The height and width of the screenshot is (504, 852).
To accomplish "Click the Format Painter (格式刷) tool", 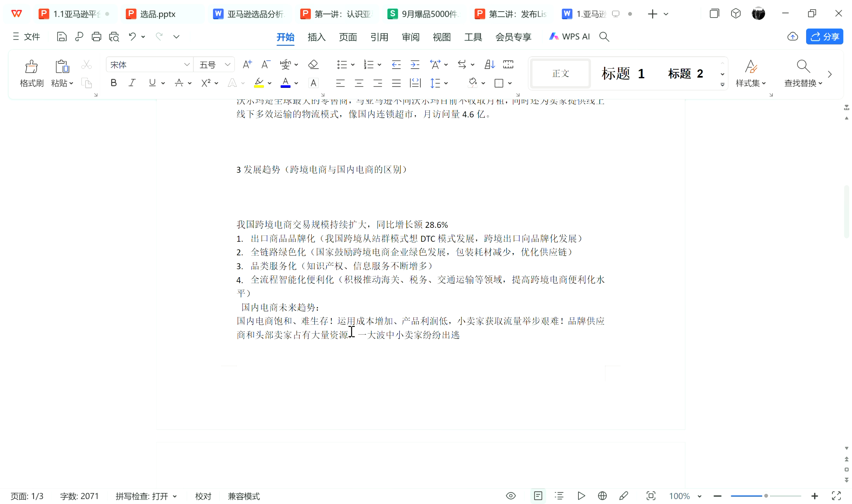I will (32, 73).
